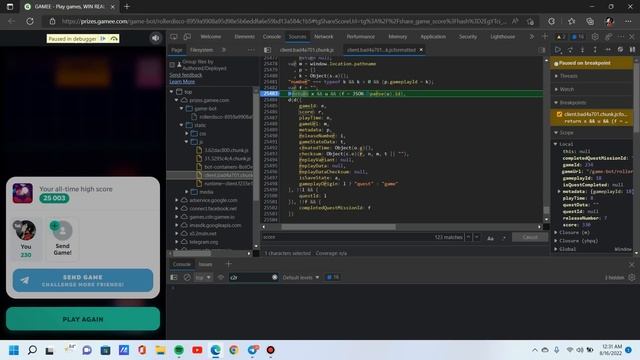Screen dimensions: 640x360
Task: Open the Default levels dropdown
Action: point(301,277)
